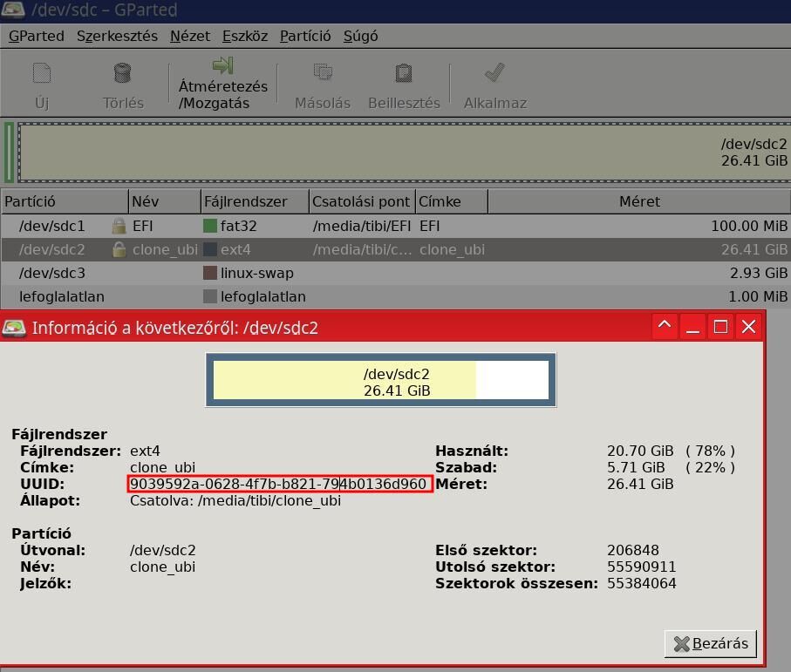
Task: Click the 'ext4' Fájlrendszer value in dialog
Action: coord(145,451)
